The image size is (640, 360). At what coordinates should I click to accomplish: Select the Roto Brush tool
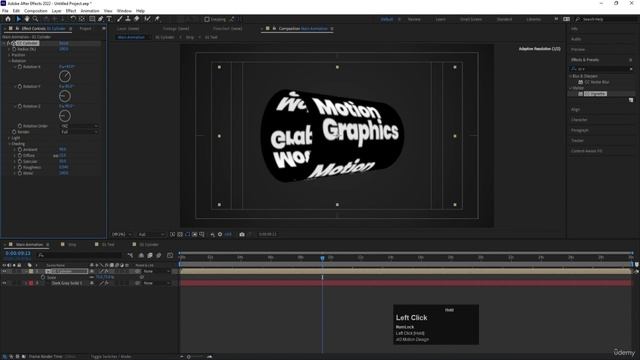coord(147,19)
